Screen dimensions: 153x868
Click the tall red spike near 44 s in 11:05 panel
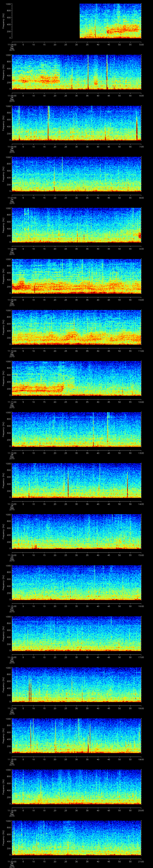pyautogui.click(x=107, y=72)
